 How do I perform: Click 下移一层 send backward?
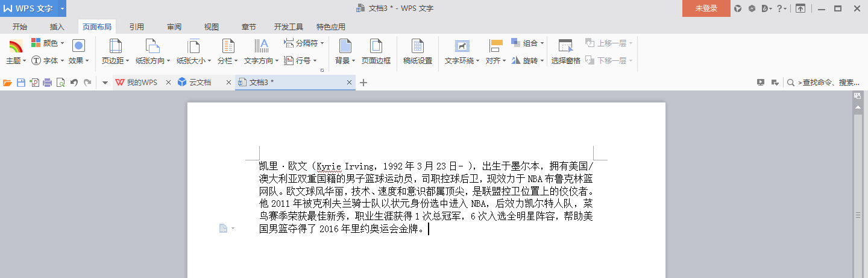609,60
